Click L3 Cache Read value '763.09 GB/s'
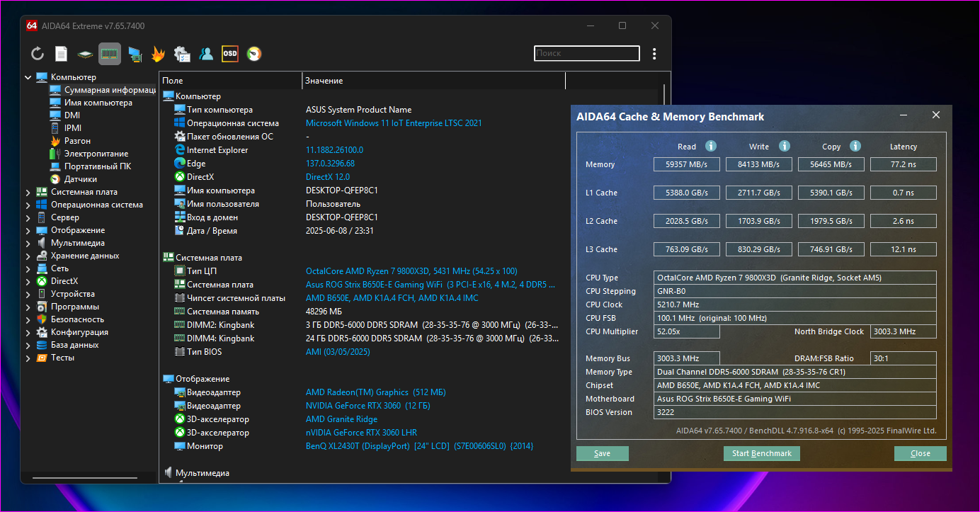980x512 pixels. pos(687,249)
